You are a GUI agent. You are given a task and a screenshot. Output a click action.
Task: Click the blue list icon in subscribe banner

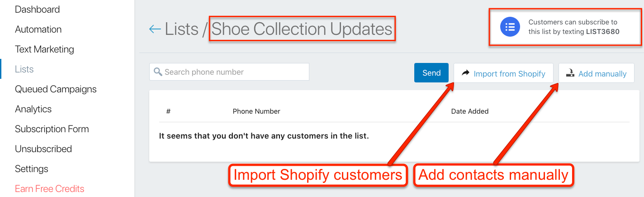510,27
